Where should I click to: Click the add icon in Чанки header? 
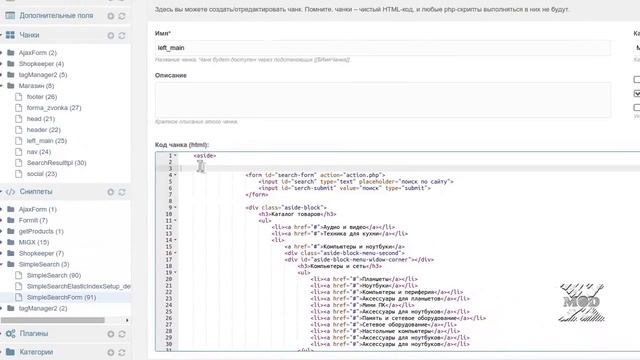111,36
